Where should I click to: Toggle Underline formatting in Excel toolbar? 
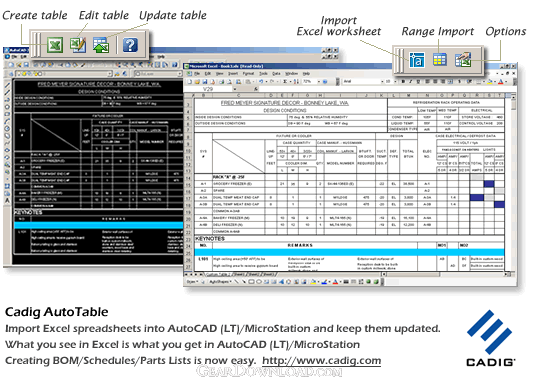pos(418,82)
